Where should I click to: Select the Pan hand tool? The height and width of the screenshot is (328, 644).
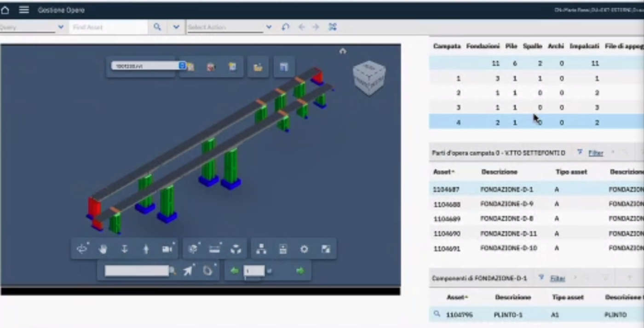[103, 249]
